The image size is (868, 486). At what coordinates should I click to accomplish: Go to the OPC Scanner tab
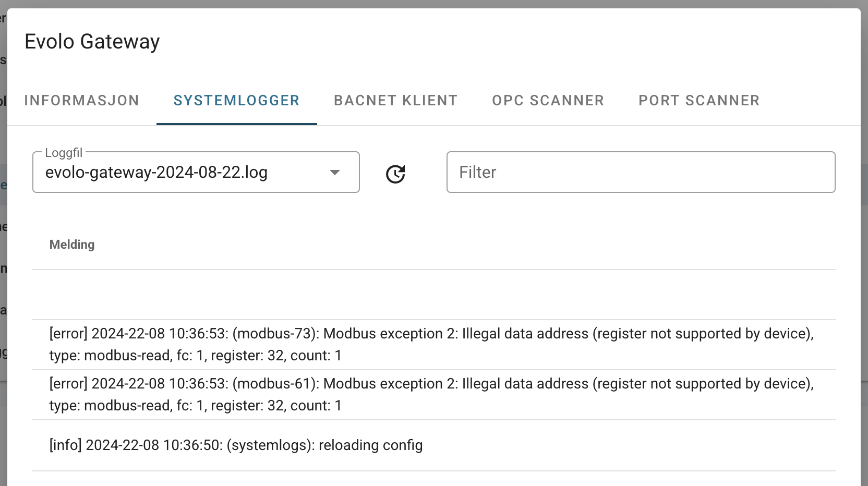click(x=548, y=101)
